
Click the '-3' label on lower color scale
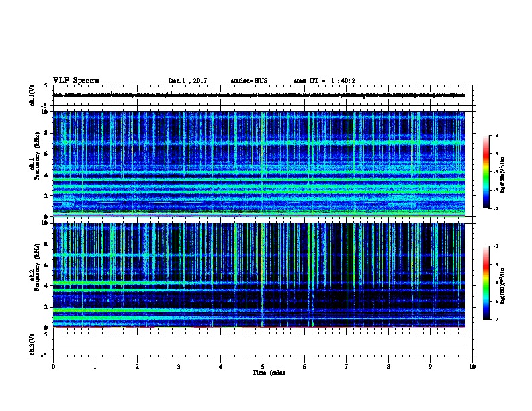pyautogui.click(x=495, y=246)
